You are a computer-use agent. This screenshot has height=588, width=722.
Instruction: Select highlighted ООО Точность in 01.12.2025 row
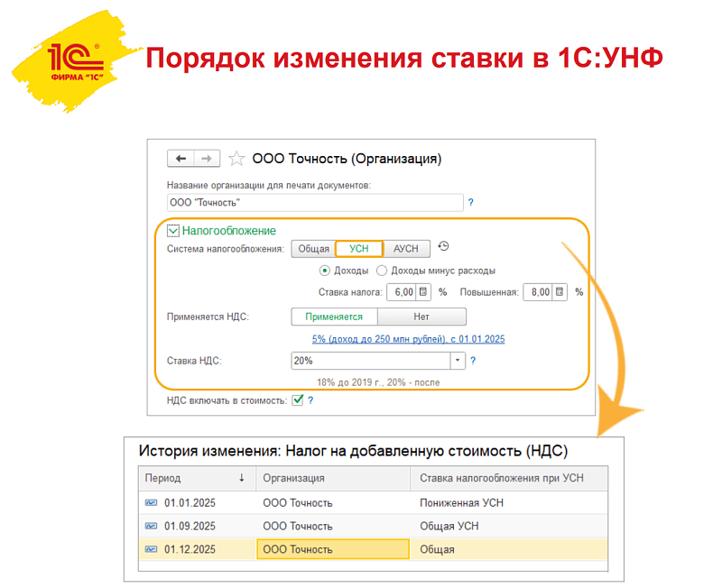click(x=333, y=549)
